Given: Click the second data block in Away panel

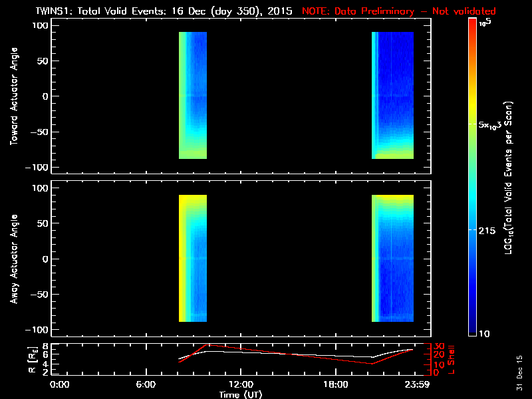Looking at the screenshot, I should (392, 258).
